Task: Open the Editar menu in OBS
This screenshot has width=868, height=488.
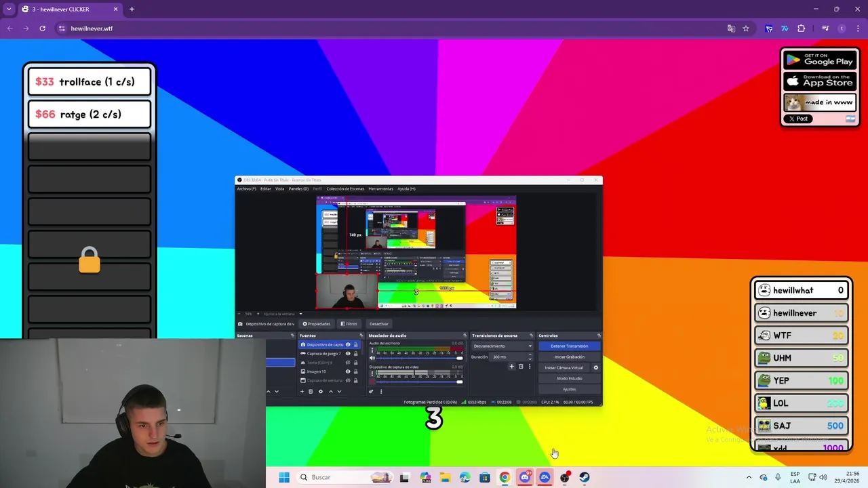Action: 266,188
